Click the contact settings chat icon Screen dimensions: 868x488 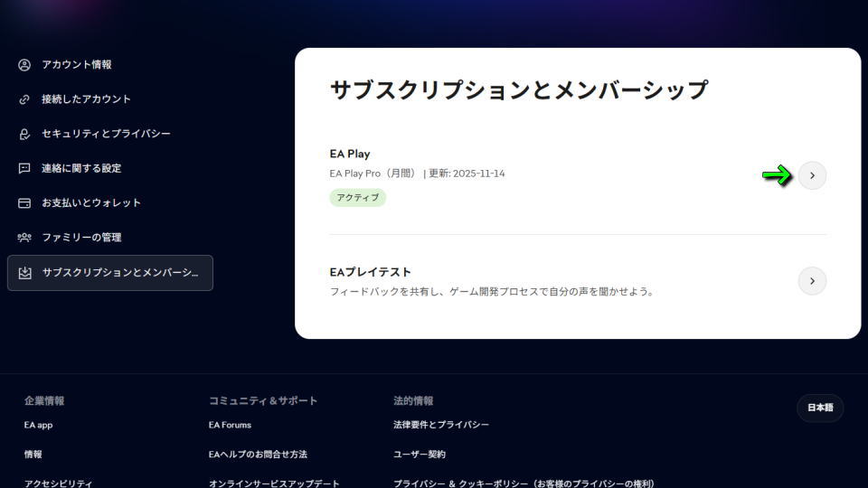(24, 168)
